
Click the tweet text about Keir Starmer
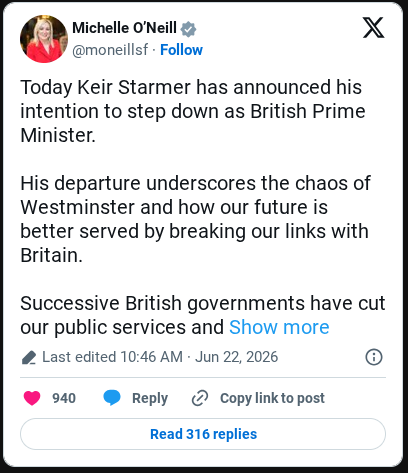click(193, 111)
